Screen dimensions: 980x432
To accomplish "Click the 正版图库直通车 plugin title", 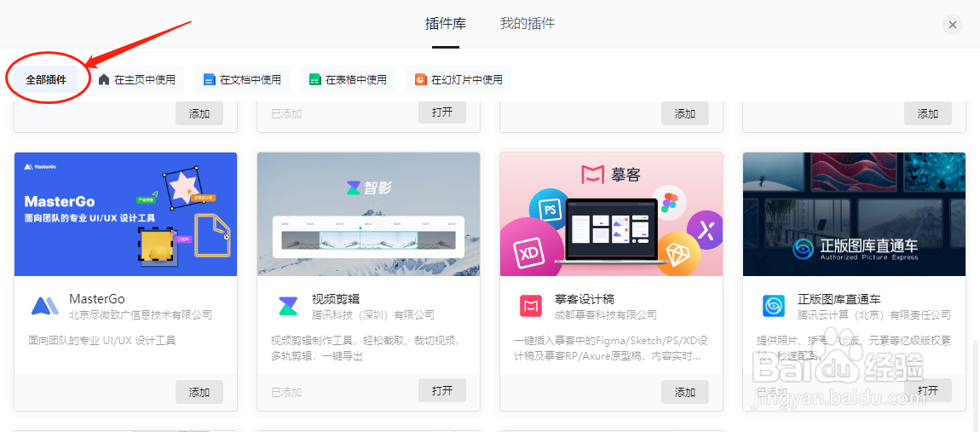I will pyautogui.click(x=839, y=299).
